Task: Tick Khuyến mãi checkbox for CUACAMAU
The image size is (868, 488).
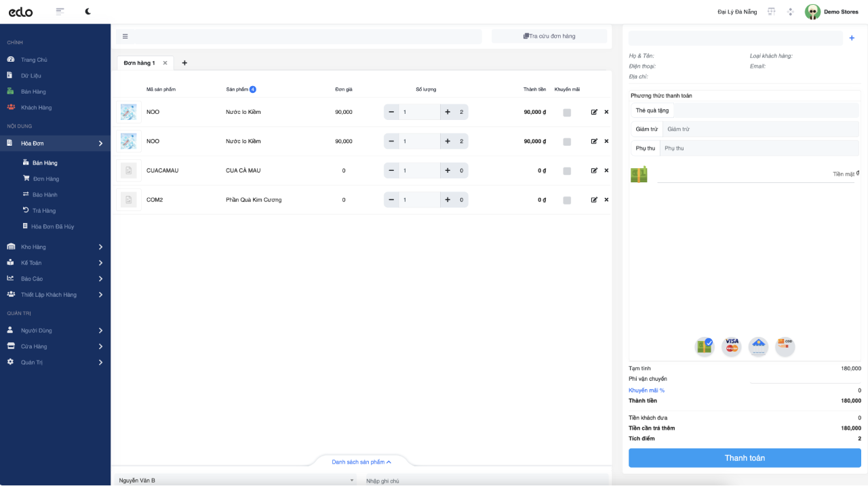Action: coord(567,171)
